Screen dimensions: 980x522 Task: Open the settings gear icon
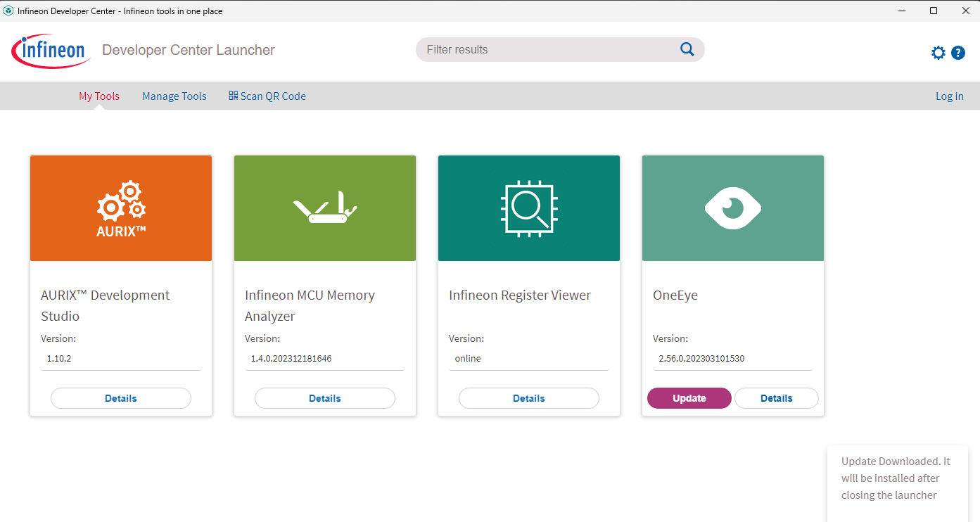938,53
